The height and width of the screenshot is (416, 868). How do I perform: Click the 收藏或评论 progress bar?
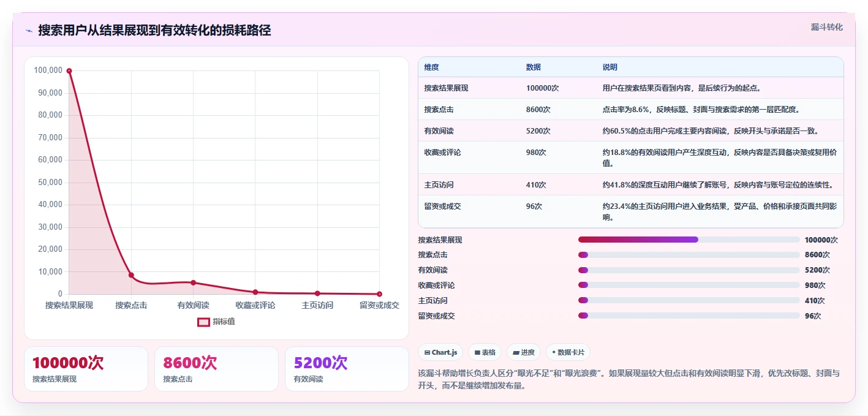(689, 285)
